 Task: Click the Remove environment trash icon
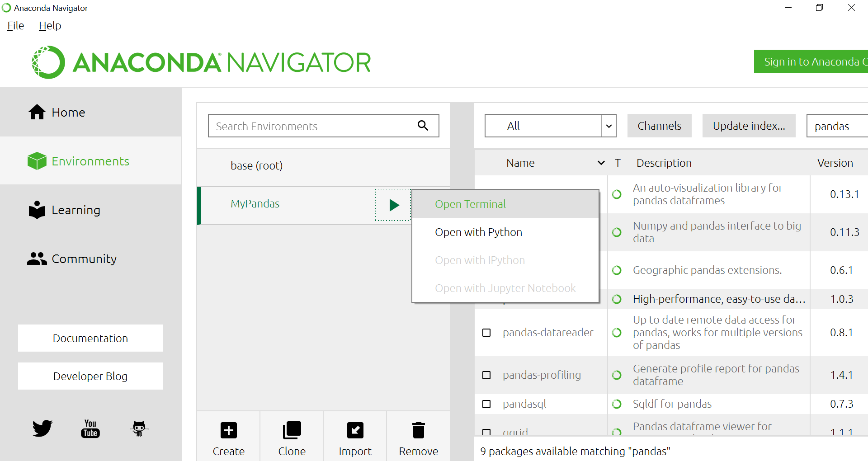(418, 430)
